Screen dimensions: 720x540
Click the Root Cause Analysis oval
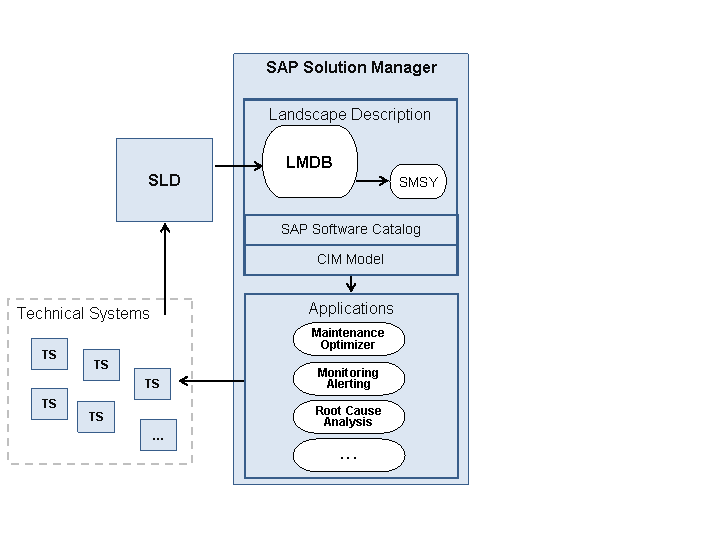348,417
